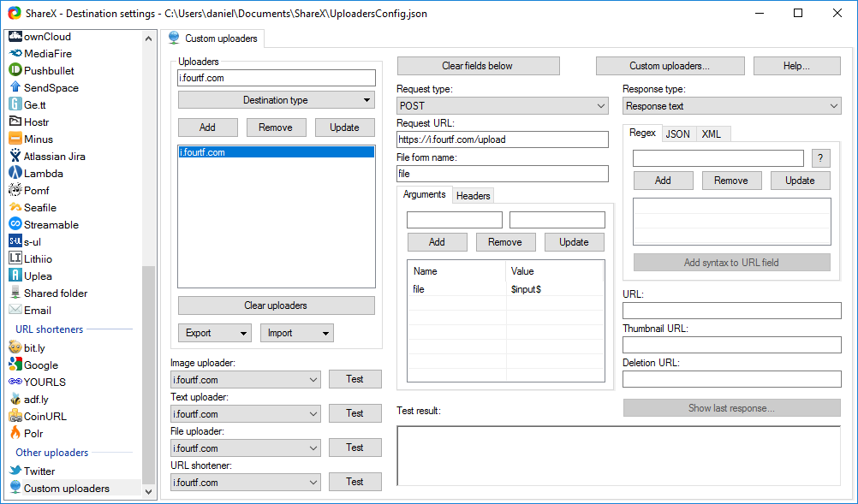Viewport: 858px width, 504px height.
Task: Click Clear fields below button
Action: [479, 66]
